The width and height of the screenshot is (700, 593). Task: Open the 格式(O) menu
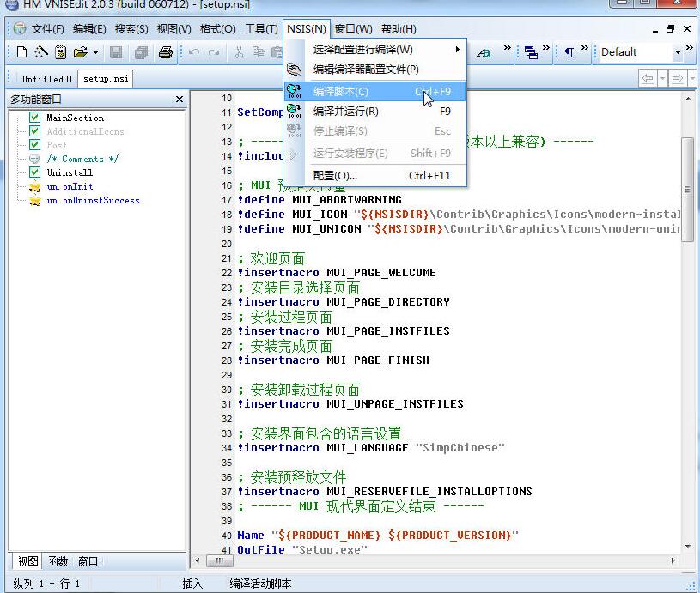coord(217,29)
